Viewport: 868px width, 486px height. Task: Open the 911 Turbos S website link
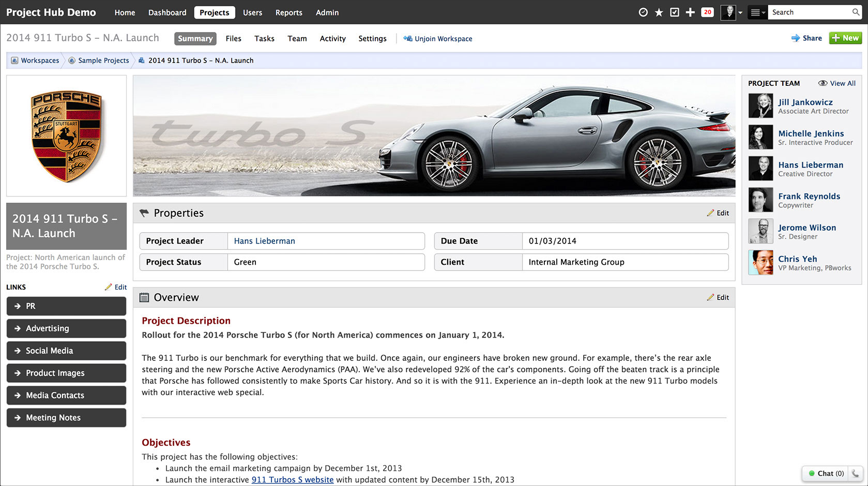292,480
